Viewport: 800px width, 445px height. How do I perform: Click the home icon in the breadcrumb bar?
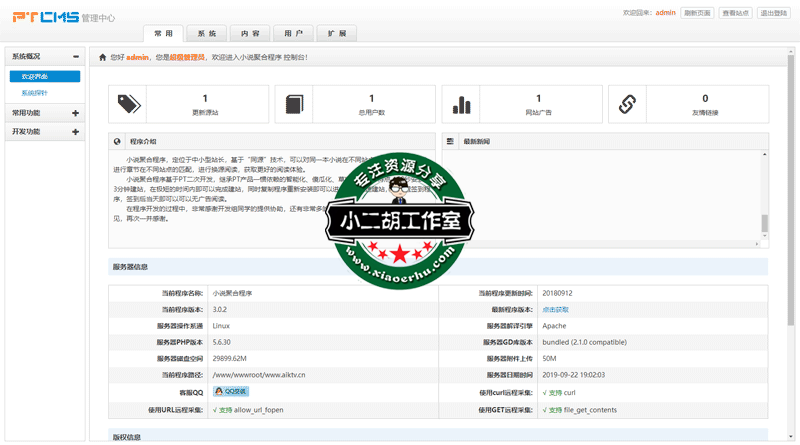coord(102,57)
